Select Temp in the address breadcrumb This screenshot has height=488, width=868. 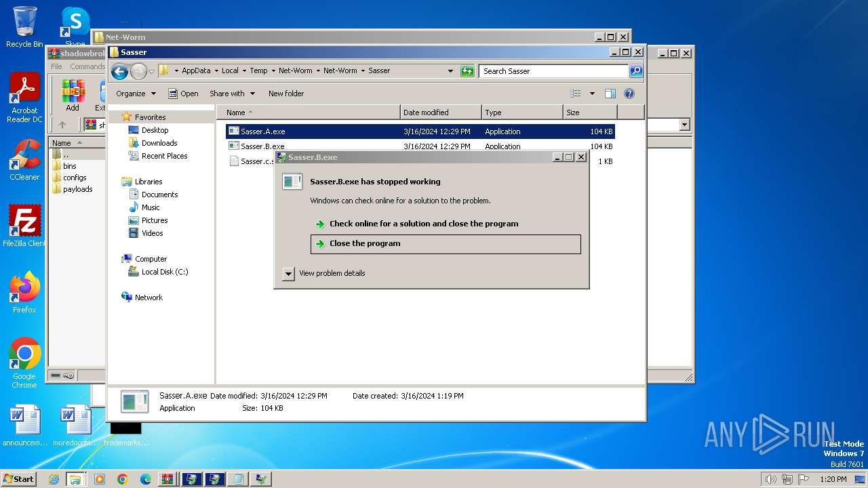(258, 70)
